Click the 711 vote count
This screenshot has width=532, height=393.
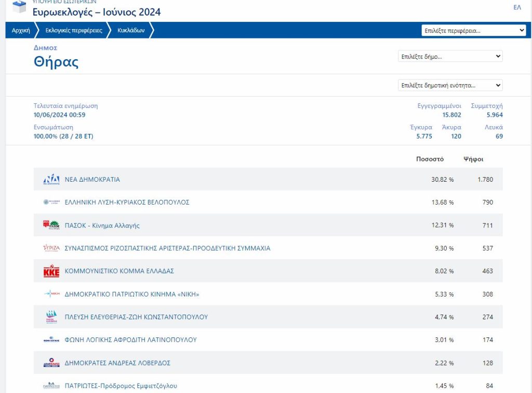[487, 225]
